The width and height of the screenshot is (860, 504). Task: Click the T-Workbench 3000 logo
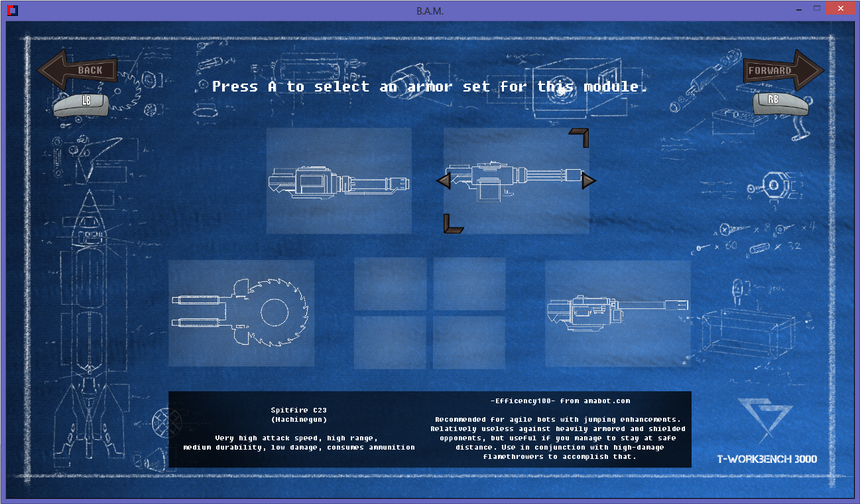click(x=767, y=431)
